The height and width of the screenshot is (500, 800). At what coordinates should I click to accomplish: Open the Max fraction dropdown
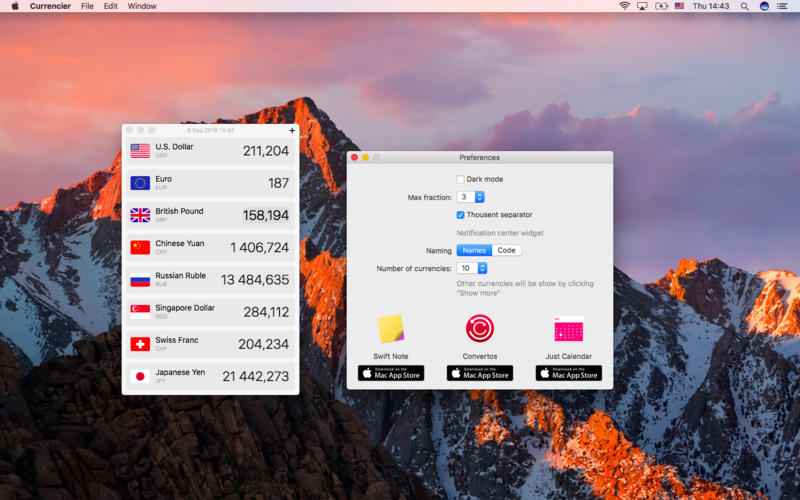point(471,197)
